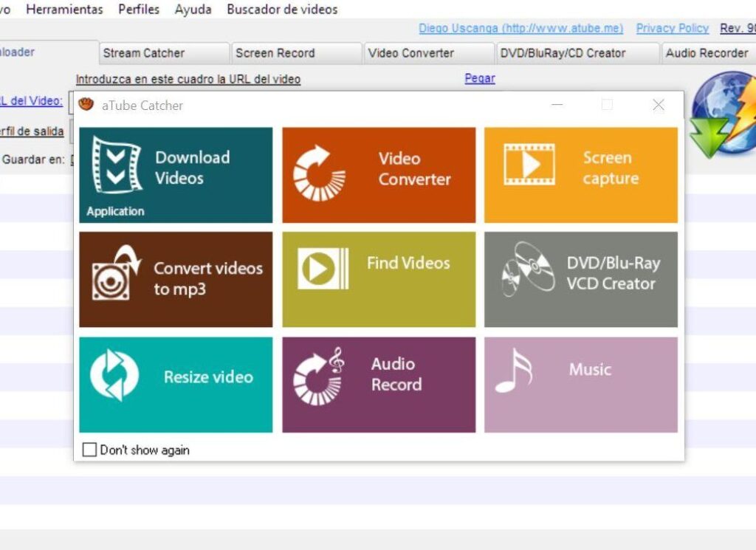Enable the Don't show again checkbox
The width and height of the screenshot is (756, 550).
pos(89,450)
